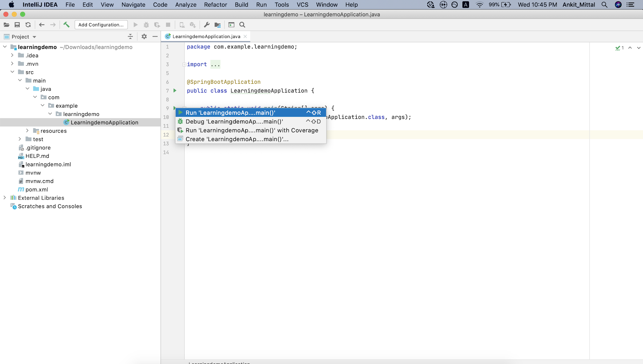
Task: Click the Project panel options gear
Action: coord(144,37)
